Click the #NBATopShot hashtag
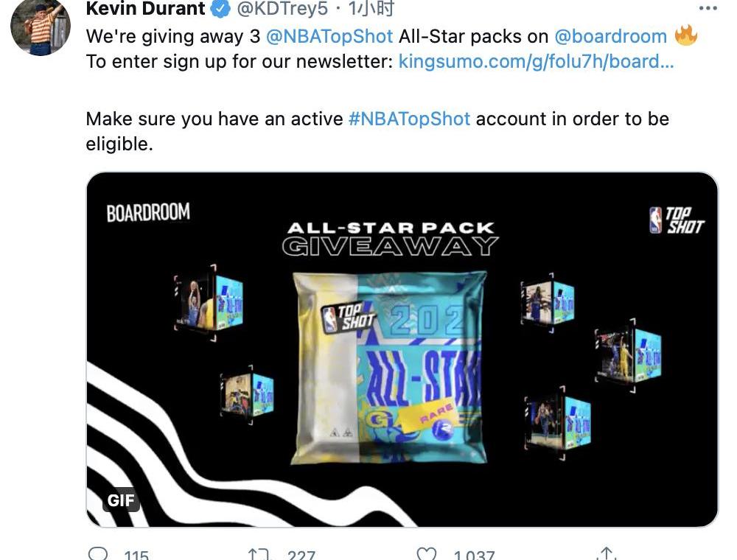Viewport: 737px width, 560px height. (x=409, y=119)
